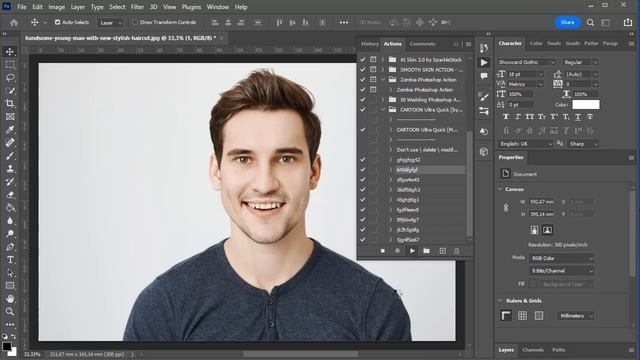Viewport: 640px width, 360px height.
Task: Open the Window menu
Action: (218, 7)
